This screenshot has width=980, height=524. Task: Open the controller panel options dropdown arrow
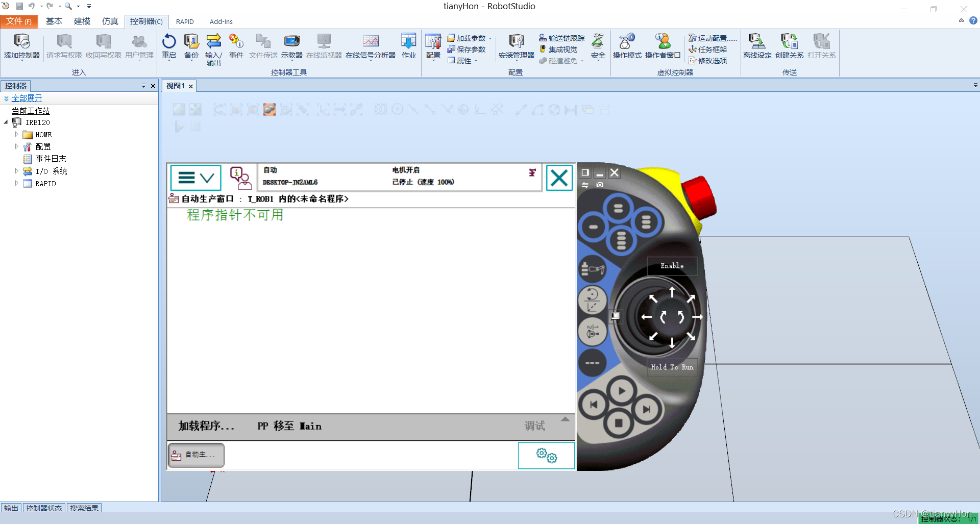click(x=143, y=86)
